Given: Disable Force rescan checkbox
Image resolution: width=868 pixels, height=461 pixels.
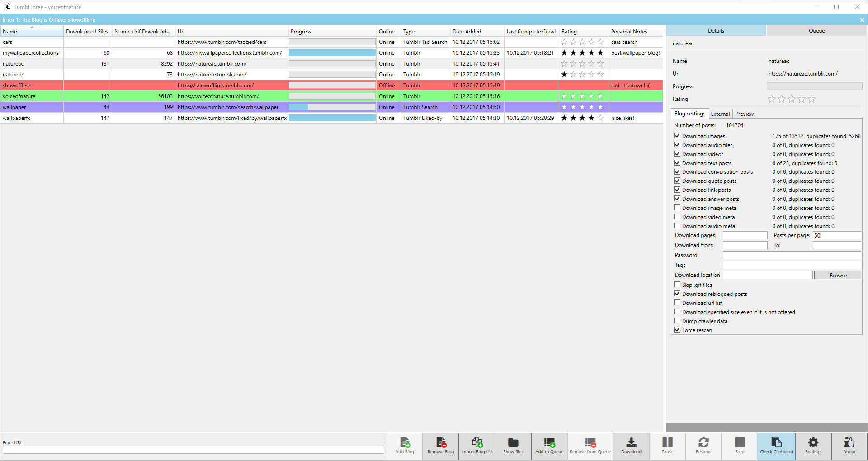Looking at the screenshot, I should [677, 330].
